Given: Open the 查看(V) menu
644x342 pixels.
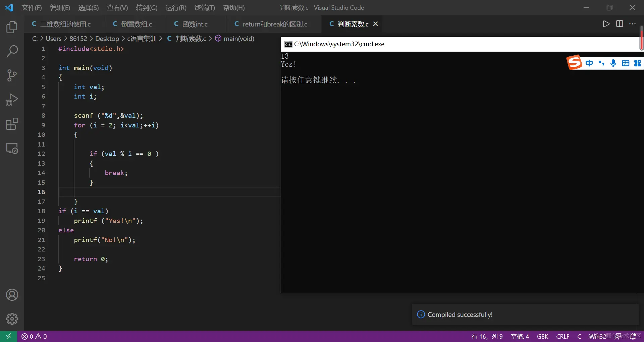Looking at the screenshot, I should 117,7.
